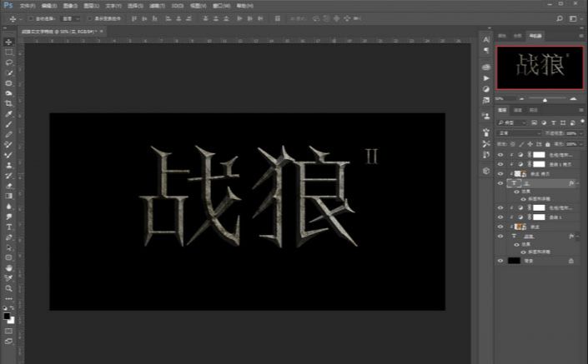
Task: Open the 3D panel cube icon
Action: click(486, 171)
